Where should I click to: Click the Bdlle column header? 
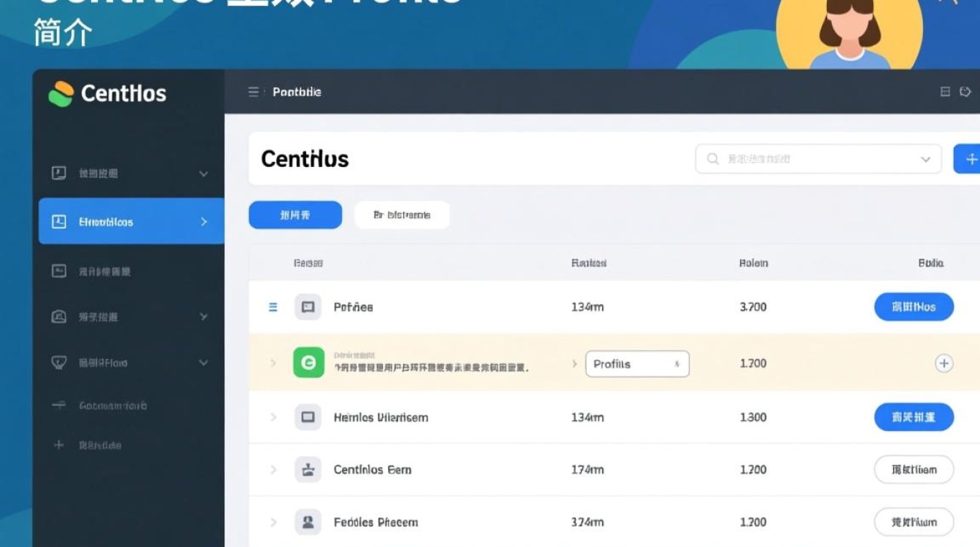point(931,263)
